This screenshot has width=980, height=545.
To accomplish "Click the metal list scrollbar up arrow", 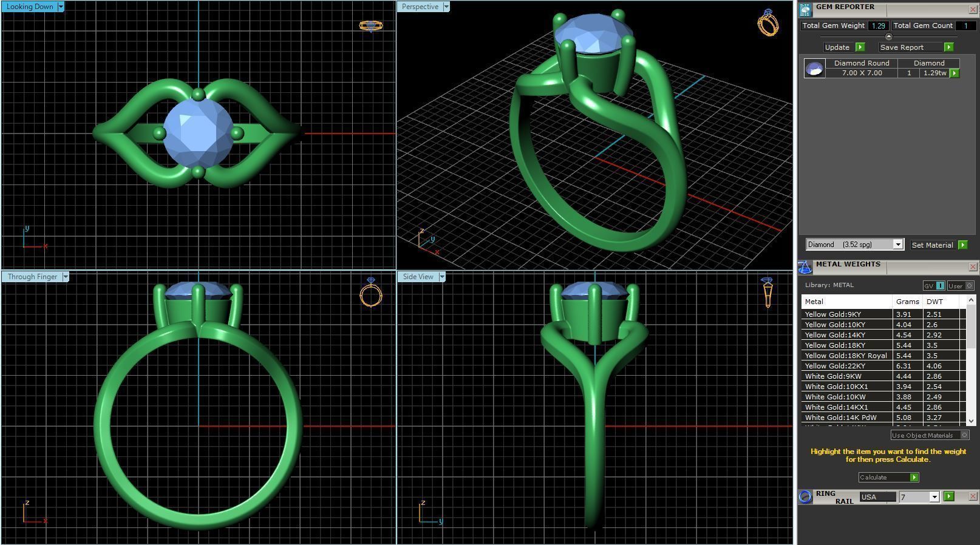I will coord(971,300).
